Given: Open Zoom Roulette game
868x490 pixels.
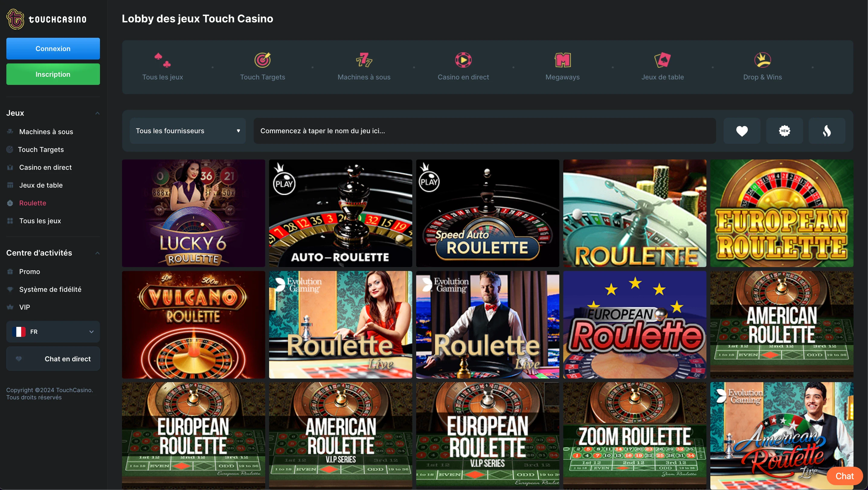Looking at the screenshot, I should coord(635,436).
